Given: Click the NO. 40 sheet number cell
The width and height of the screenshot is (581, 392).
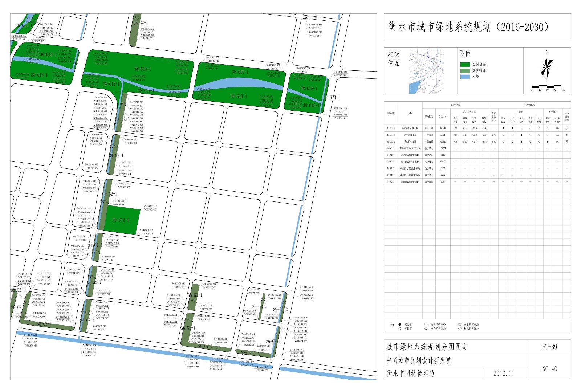Looking at the screenshot, I should pos(549,369).
